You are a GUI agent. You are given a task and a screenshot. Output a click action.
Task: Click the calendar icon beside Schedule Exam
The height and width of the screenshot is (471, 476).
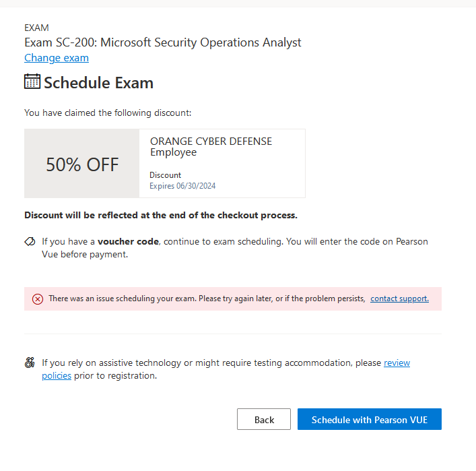tap(32, 82)
